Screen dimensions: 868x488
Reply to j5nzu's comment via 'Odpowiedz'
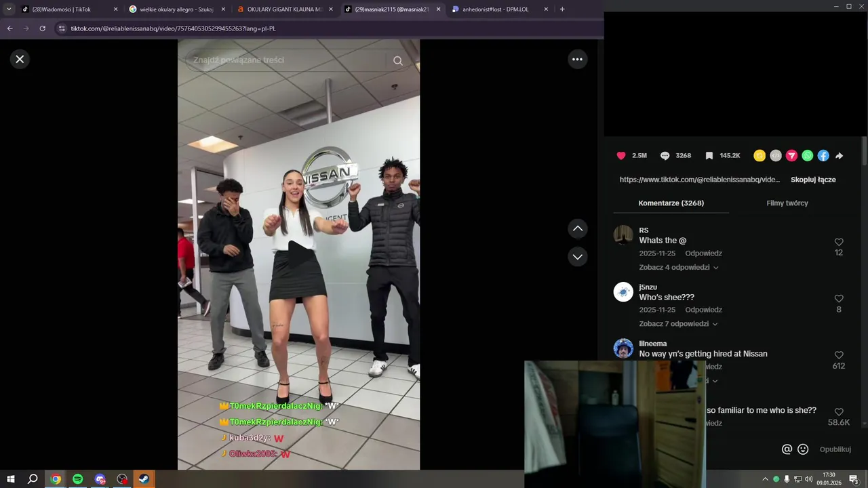[x=703, y=310]
